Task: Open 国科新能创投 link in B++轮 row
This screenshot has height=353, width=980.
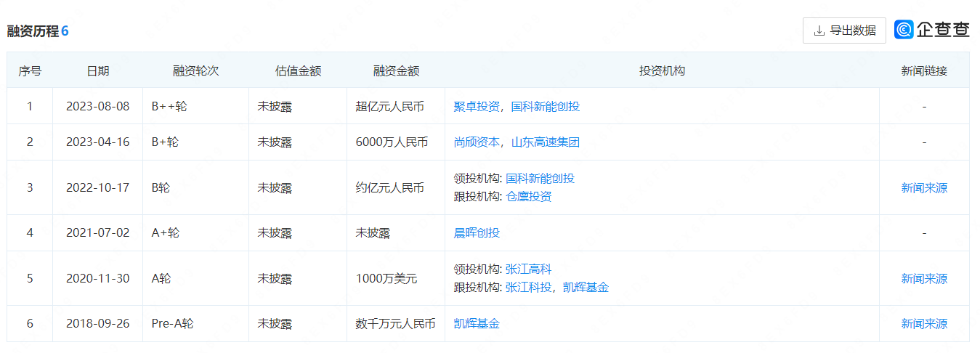Action: click(x=546, y=106)
